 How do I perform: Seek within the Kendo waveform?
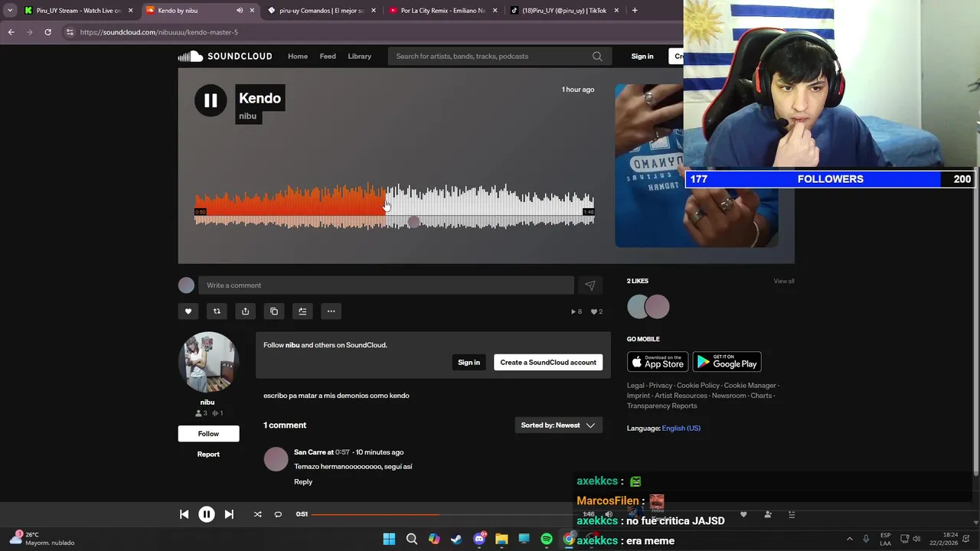point(394,207)
